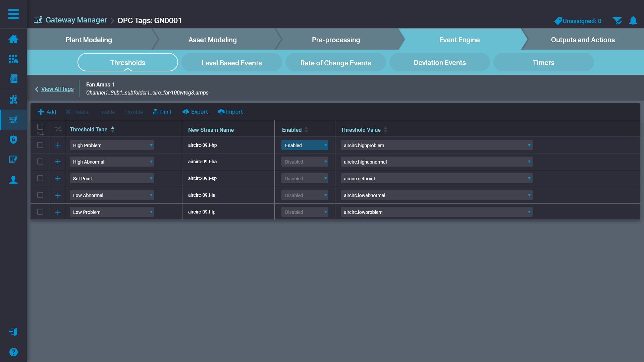Screen dimensions: 644x362
Task: Open the hamburger menu
Action: point(13,14)
